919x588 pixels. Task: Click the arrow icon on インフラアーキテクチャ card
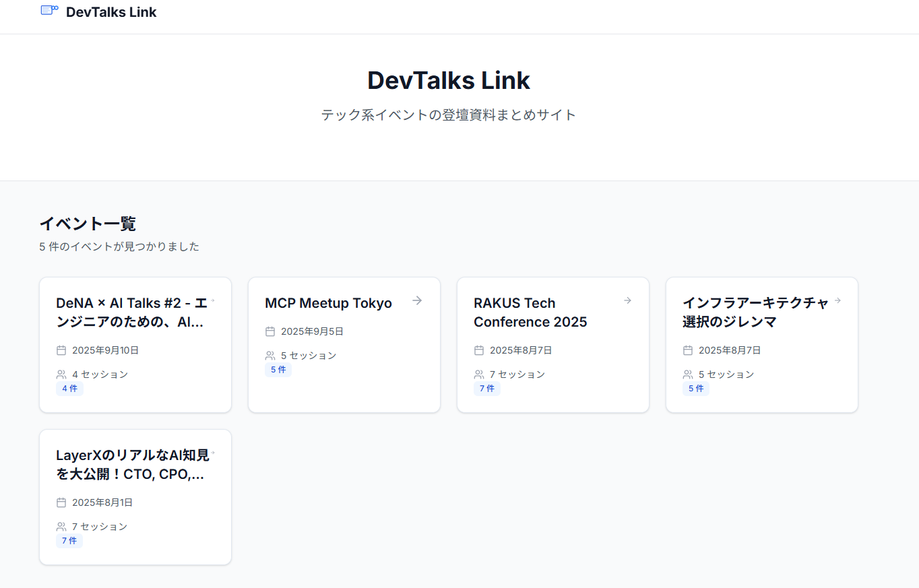click(837, 300)
